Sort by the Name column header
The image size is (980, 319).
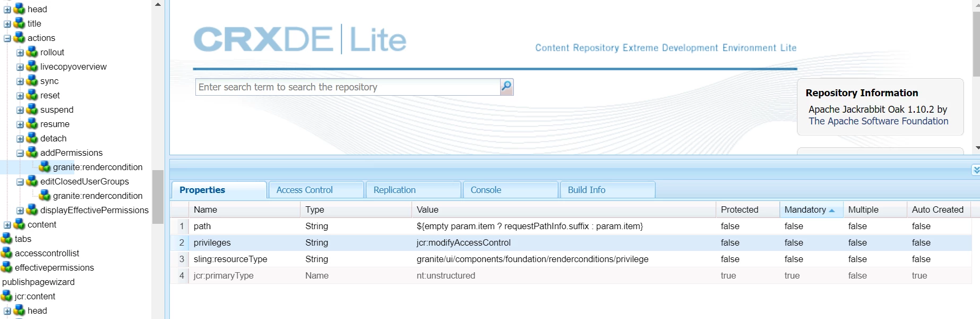click(x=245, y=209)
